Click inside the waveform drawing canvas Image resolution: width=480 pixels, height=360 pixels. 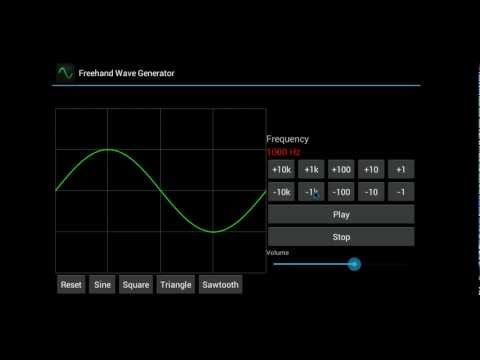pyautogui.click(x=161, y=190)
